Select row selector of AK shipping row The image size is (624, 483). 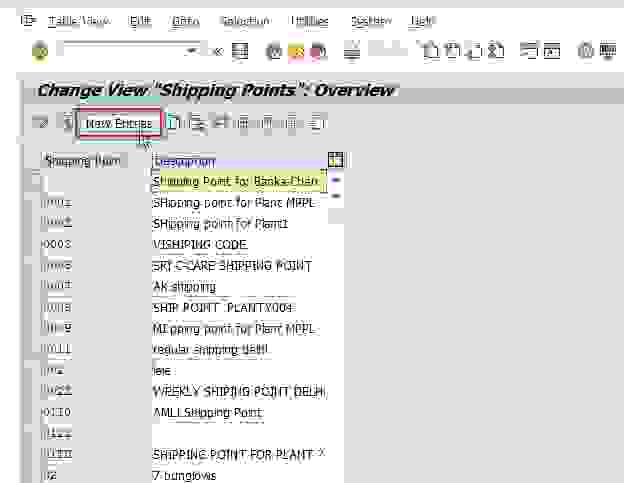(29, 286)
